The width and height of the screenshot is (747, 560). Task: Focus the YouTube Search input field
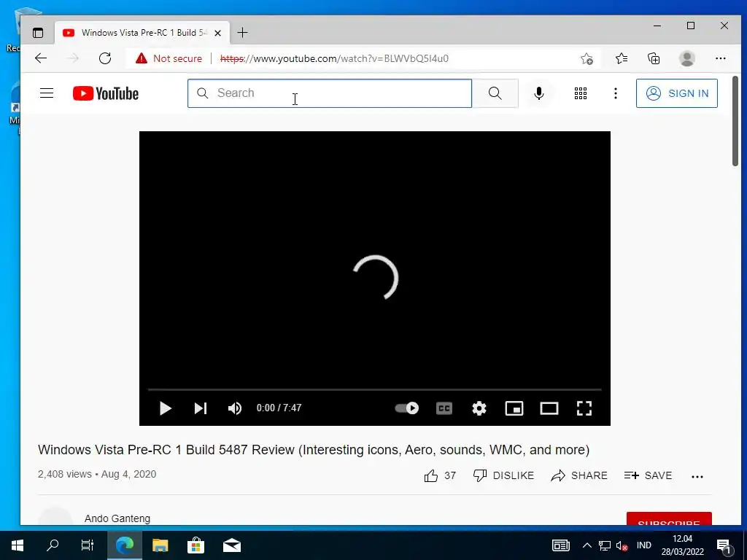(330, 93)
